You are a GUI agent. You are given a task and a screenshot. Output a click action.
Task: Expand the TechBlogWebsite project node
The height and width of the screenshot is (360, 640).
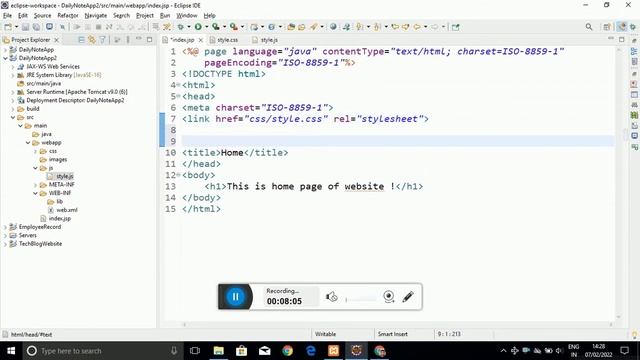(5, 244)
